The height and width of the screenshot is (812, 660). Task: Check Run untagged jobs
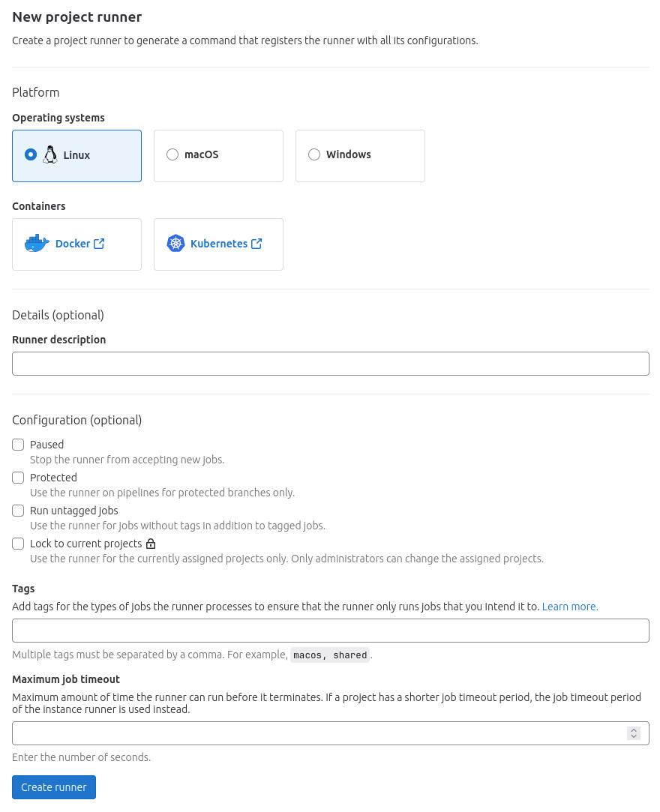[x=18, y=510]
